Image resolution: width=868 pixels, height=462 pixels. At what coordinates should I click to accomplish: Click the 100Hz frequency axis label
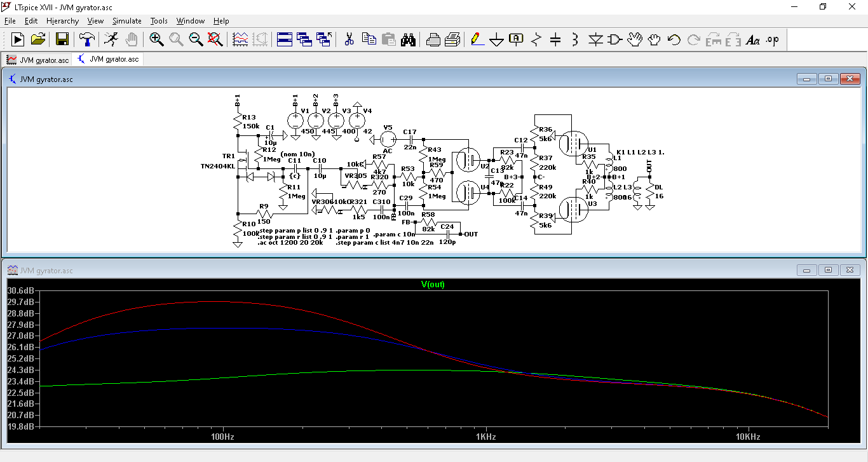224,437
